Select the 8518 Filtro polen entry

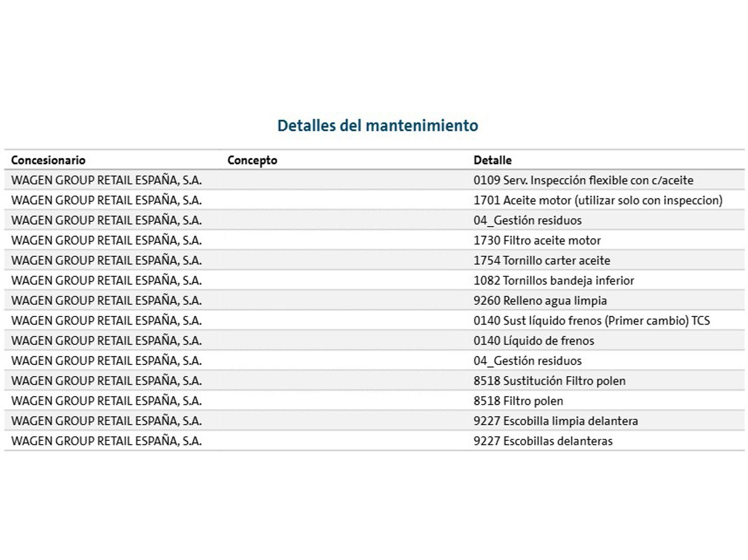(x=518, y=401)
